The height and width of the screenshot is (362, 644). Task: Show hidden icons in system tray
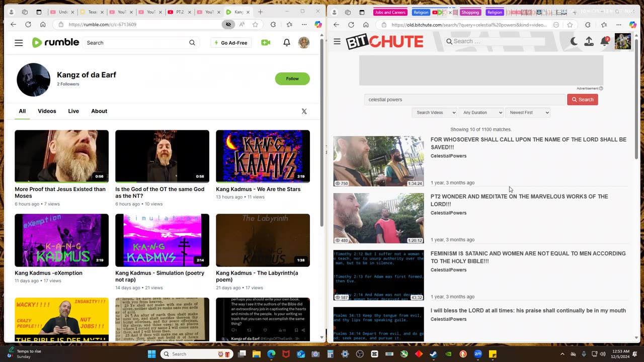[562, 354]
